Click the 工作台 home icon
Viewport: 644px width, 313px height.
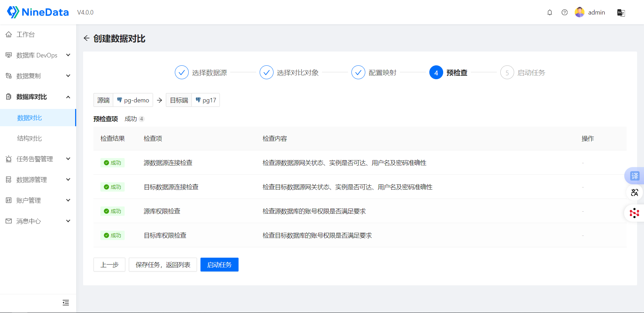pyautogui.click(x=9, y=34)
